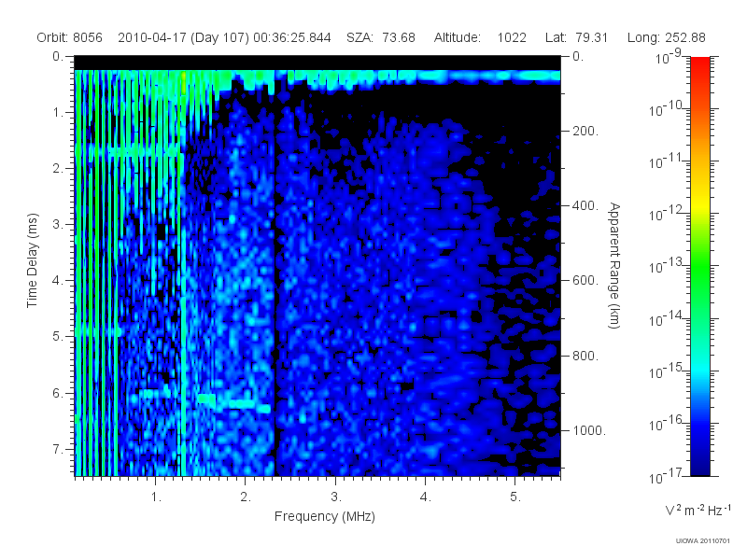Image resolution: width=747 pixels, height=560 pixels.
Task: Click the Long: 252.88 header value
Action: coord(666,37)
